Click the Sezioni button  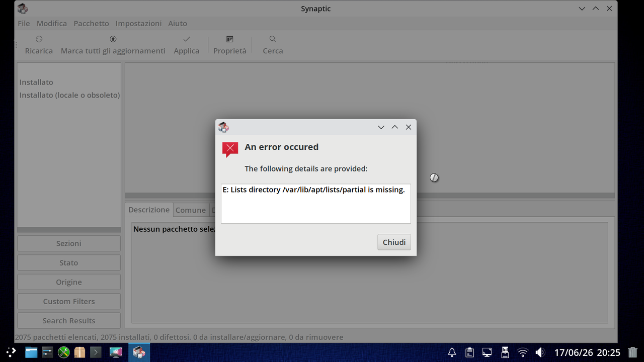tap(69, 243)
